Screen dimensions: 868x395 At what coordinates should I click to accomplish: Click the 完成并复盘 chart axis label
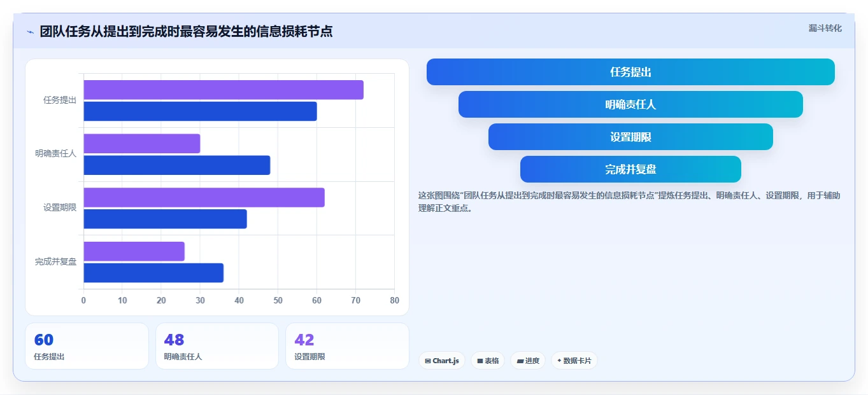(x=56, y=261)
